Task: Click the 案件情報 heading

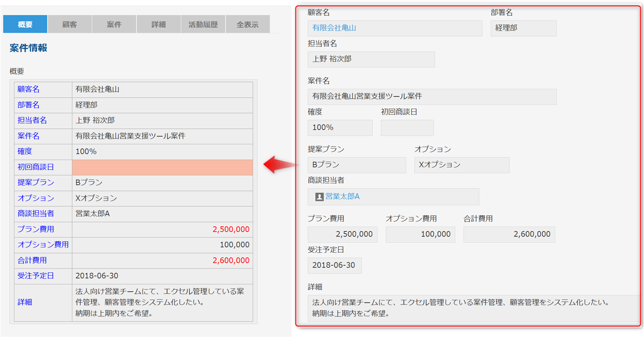Action: tap(28, 48)
